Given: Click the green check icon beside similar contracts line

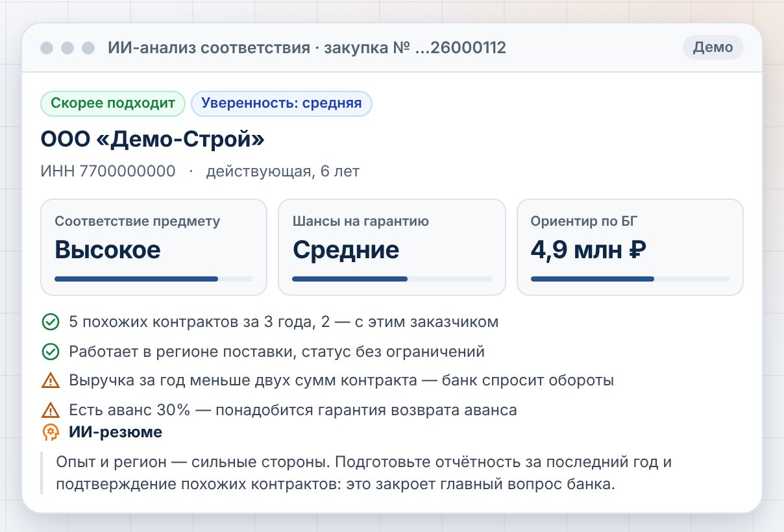Looking at the screenshot, I should pos(50,322).
